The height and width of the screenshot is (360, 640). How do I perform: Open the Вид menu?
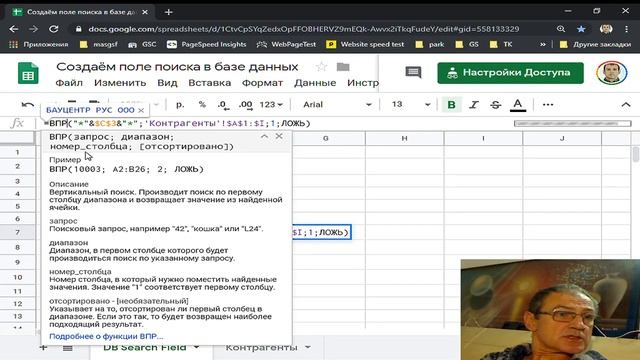click(x=167, y=83)
